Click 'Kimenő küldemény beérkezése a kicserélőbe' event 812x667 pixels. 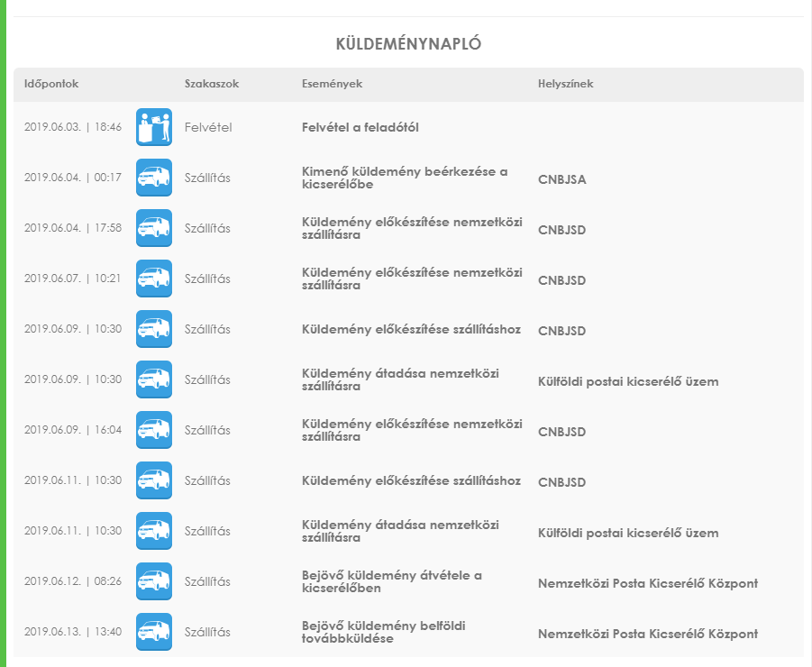(x=405, y=178)
